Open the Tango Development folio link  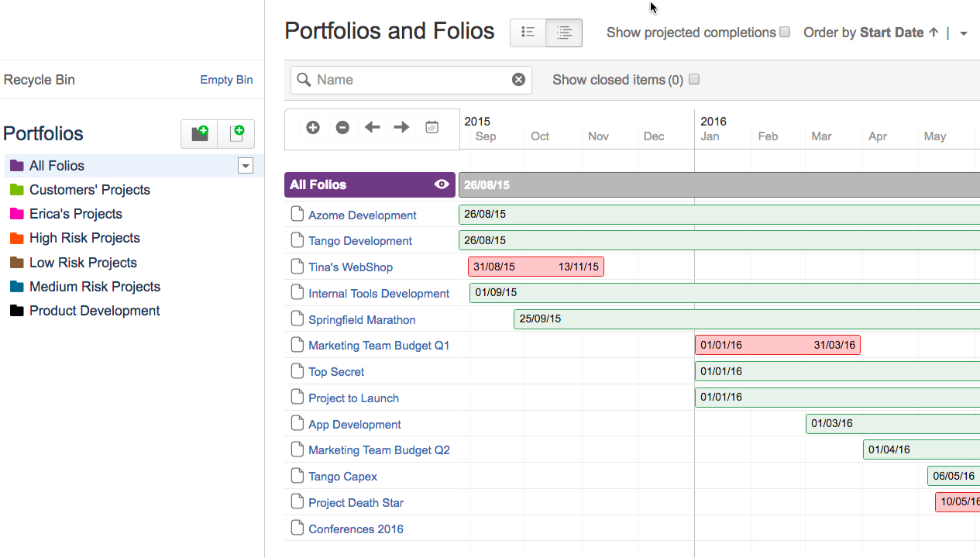[360, 241]
